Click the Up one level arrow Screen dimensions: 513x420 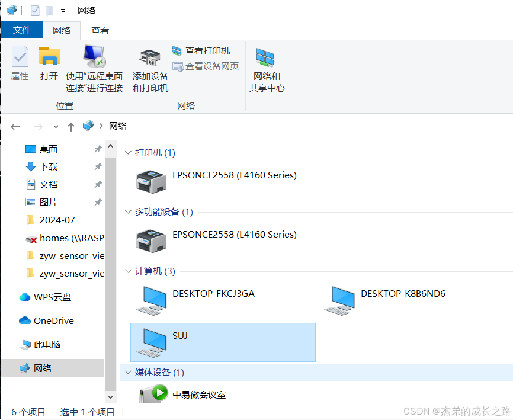click(x=70, y=127)
